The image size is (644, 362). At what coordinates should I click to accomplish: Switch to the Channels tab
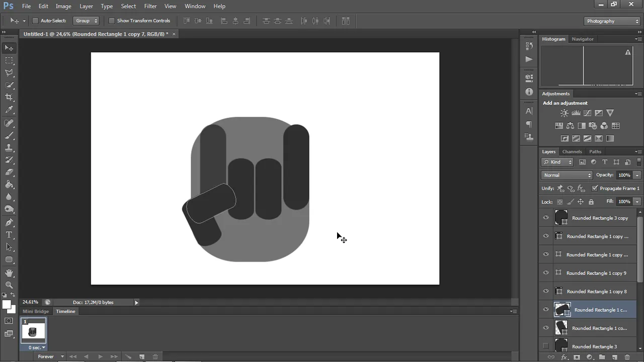point(572,151)
